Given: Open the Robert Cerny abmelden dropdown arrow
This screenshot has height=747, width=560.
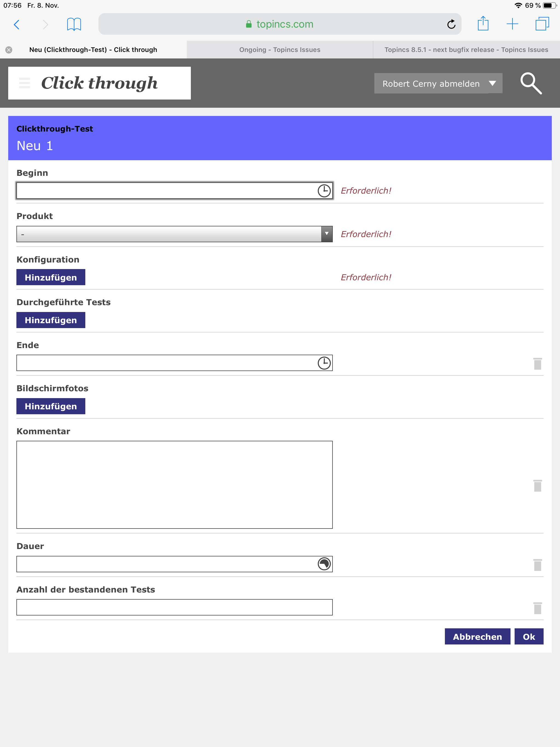Looking at the screenshot, I should point(492,83).
